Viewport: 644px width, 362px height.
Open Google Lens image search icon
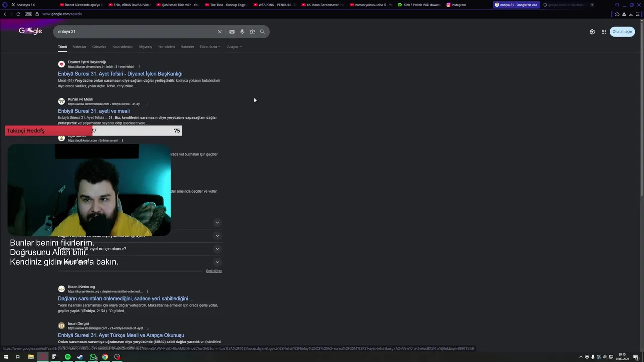click(x=252, y=32)
